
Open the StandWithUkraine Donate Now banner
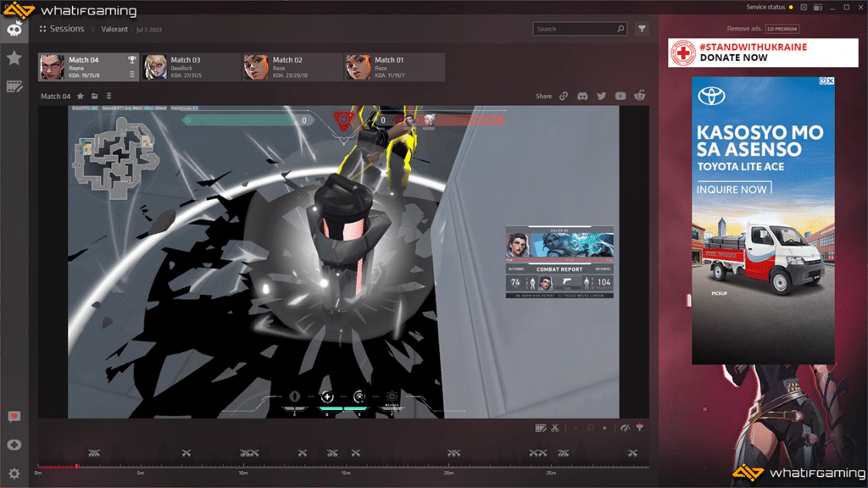[x=763, y=53]
